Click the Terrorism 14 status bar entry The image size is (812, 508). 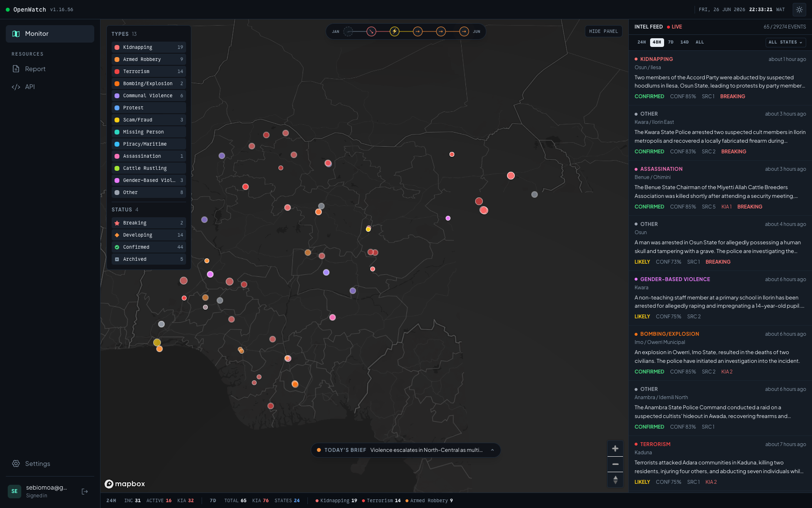381,501
